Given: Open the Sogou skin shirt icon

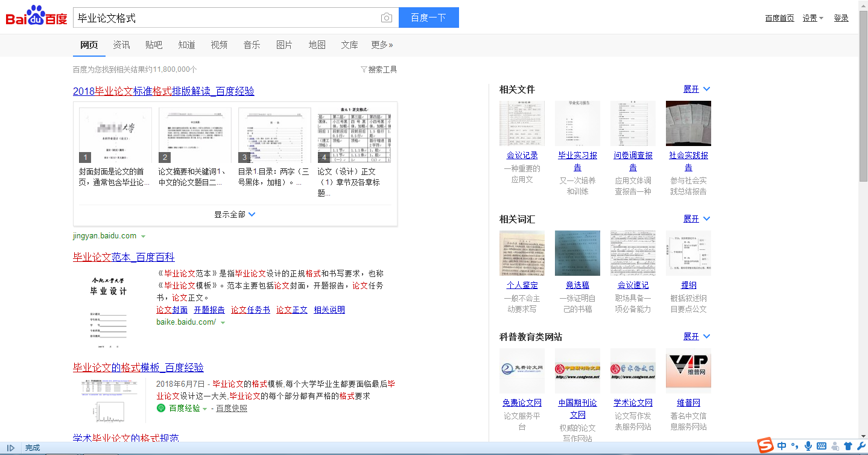Looking at the screenshot, I should (x=848, y=447).
